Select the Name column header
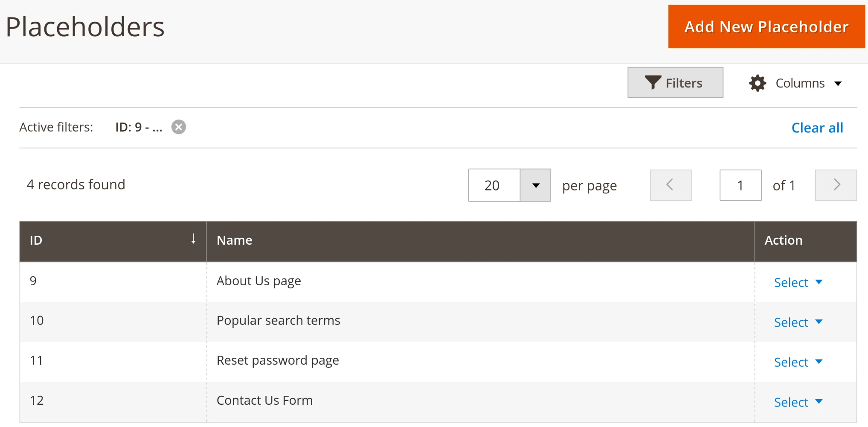868x427 pixels. (234, 240)
